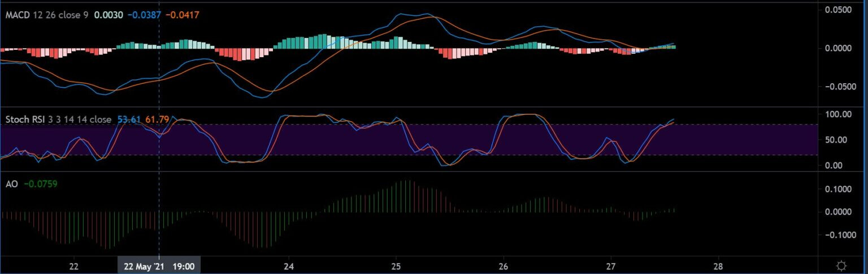This screenshot has width=868, height=274.
Task: Click date 26 on the time axis
Action: pyautogui.click(x=504, y=266)
